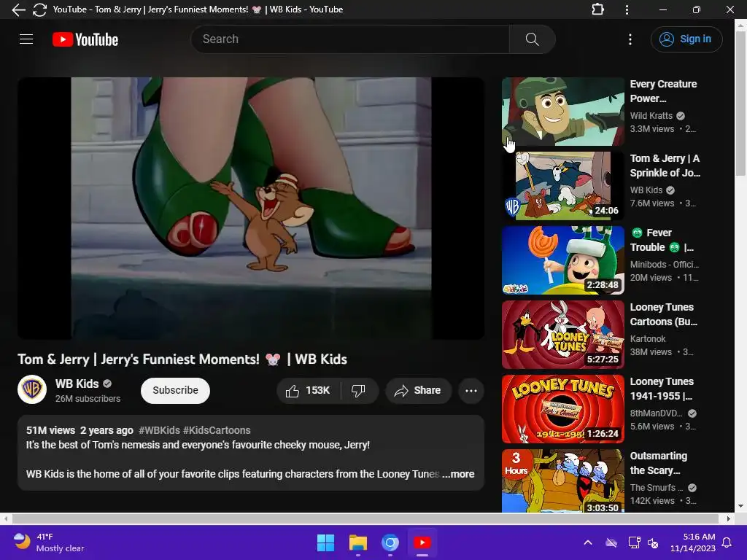Dislike the video with thumbs down
The height and width of the screenshot is (560, 747).
[358, 391]
